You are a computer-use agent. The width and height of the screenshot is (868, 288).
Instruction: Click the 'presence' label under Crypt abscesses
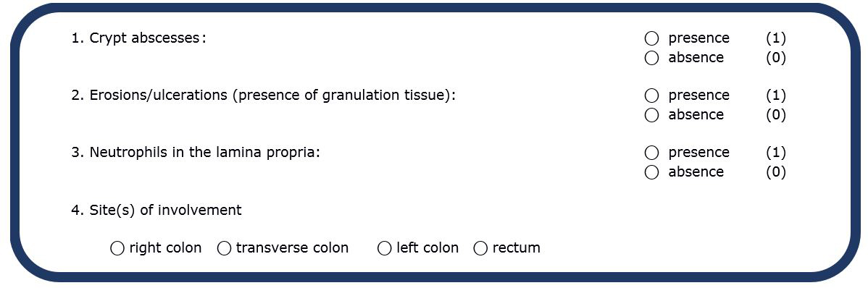coord(698,38)
